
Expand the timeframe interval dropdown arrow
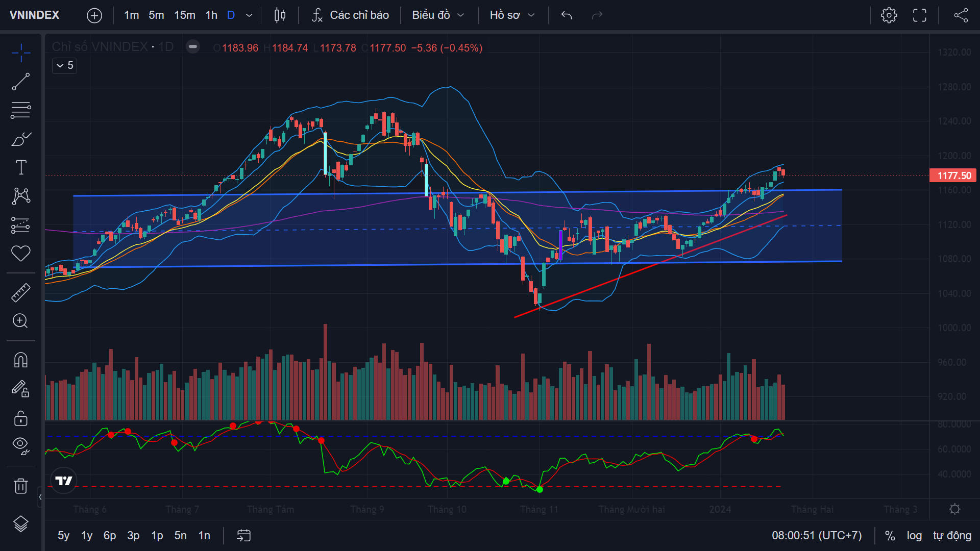click(249, 15)
